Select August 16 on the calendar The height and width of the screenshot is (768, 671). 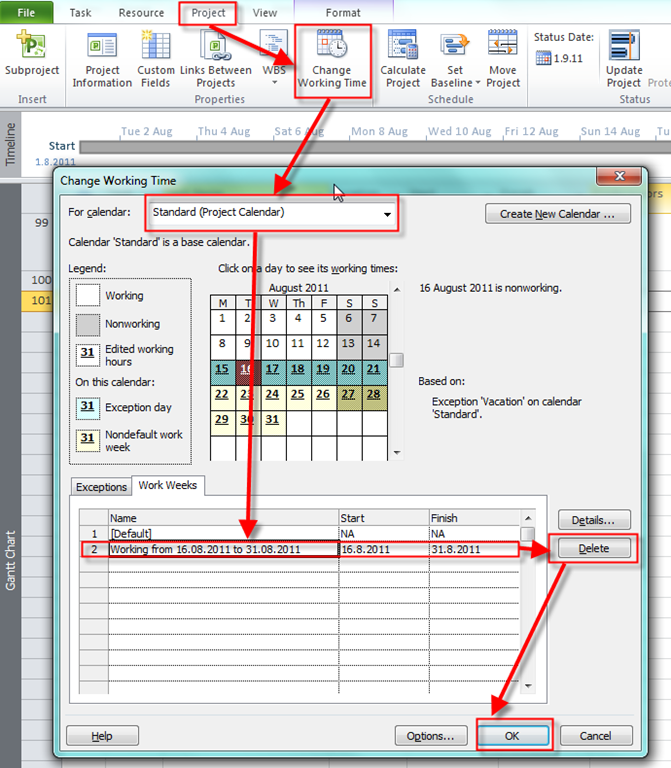(247, 369)
